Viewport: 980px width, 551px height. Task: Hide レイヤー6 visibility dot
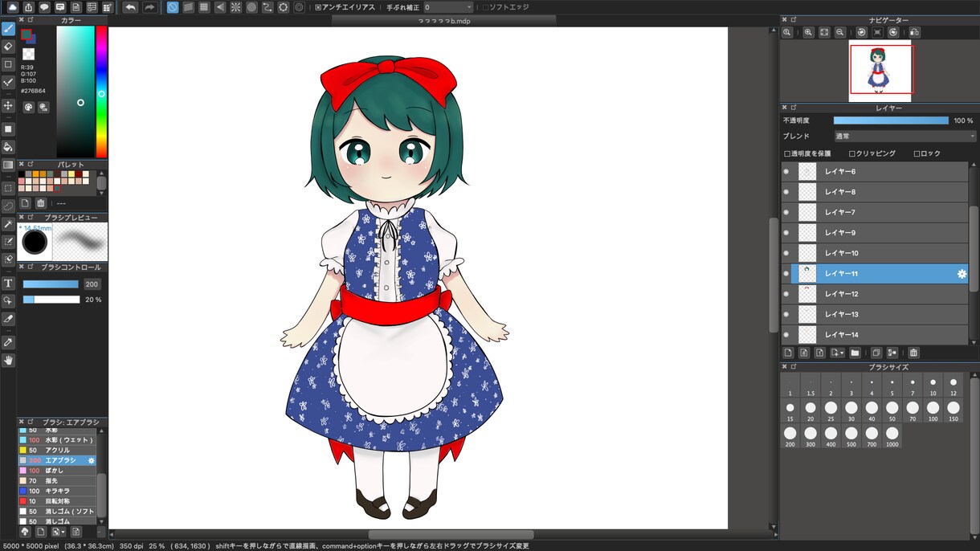click(786, 172)
